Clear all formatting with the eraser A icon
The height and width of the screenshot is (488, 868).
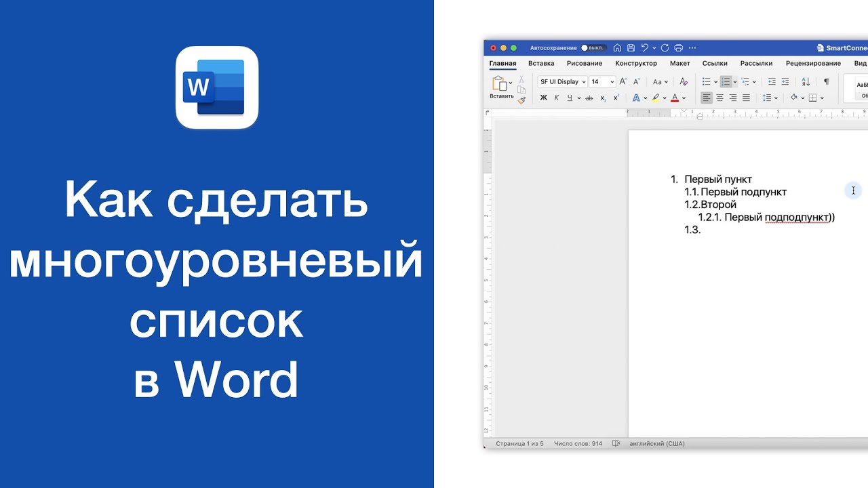684,81
